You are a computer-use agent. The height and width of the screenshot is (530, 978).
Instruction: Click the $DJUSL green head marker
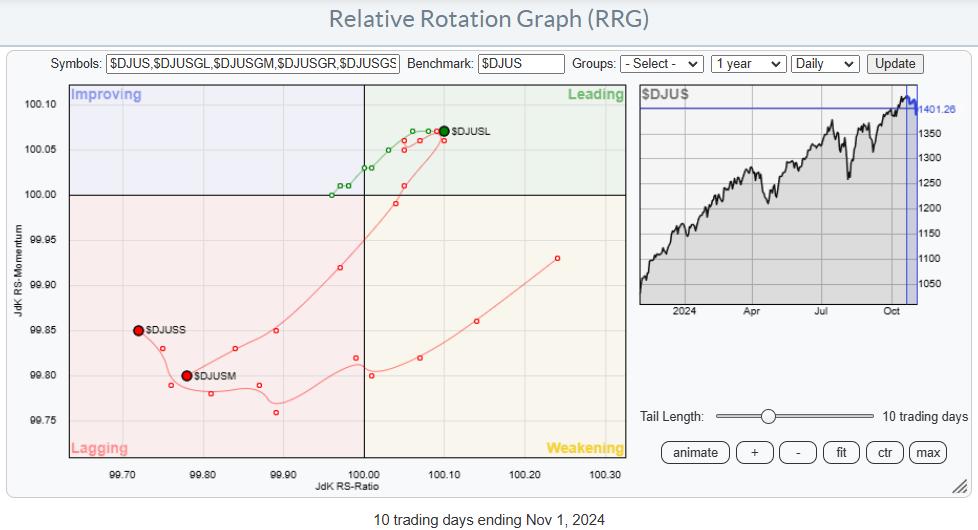[444, 130]
